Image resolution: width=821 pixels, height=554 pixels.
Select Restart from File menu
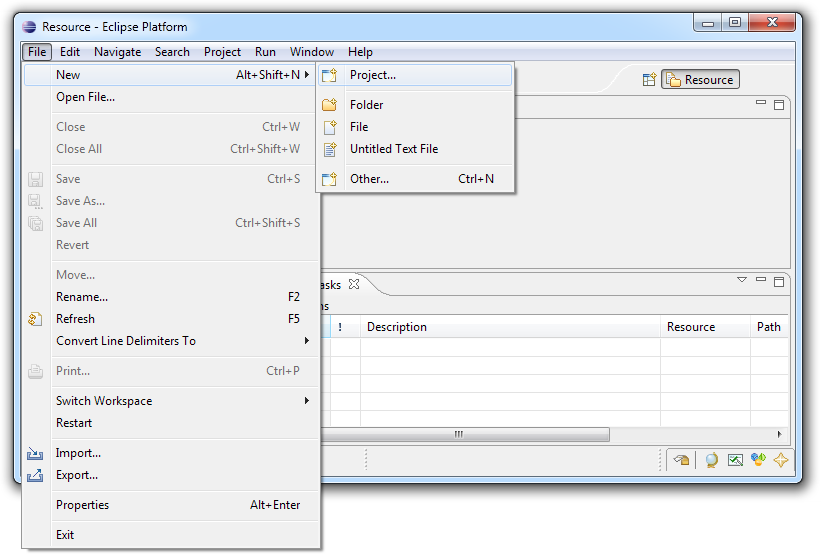click(171, 423)
